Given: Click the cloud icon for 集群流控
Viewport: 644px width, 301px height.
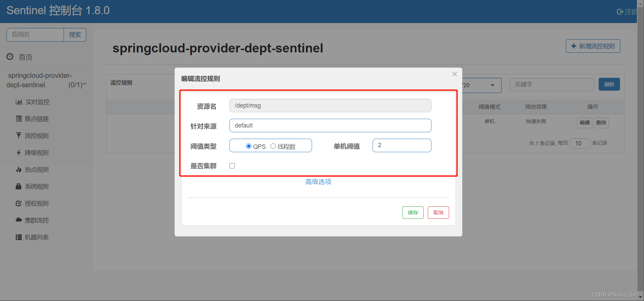Looking at the screenshot, I should point(19,220).
